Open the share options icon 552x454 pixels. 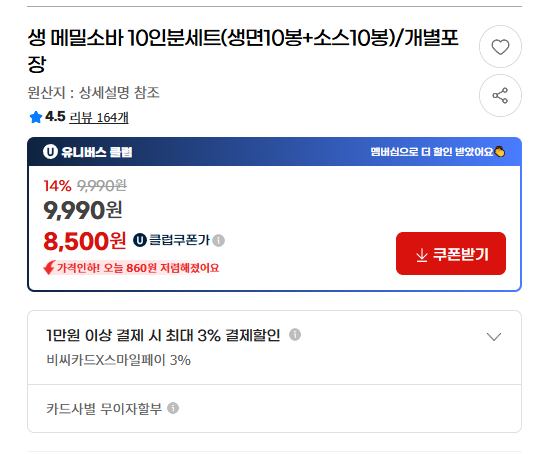(500, 95)
